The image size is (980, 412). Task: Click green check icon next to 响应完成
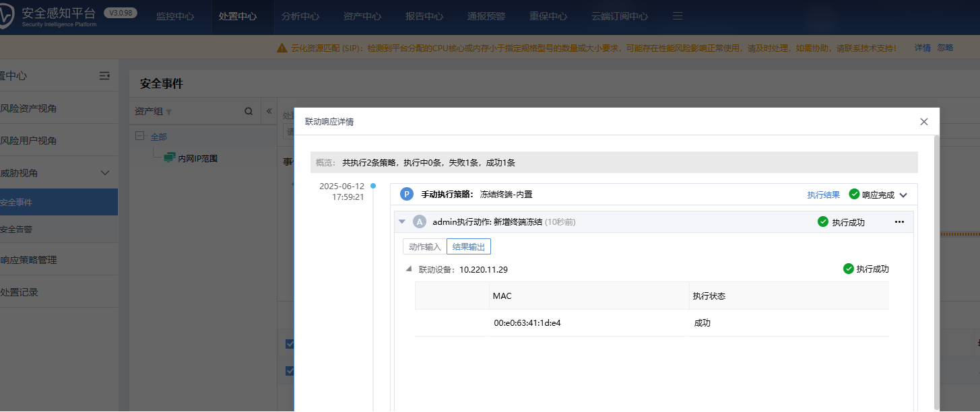point(854,195)
